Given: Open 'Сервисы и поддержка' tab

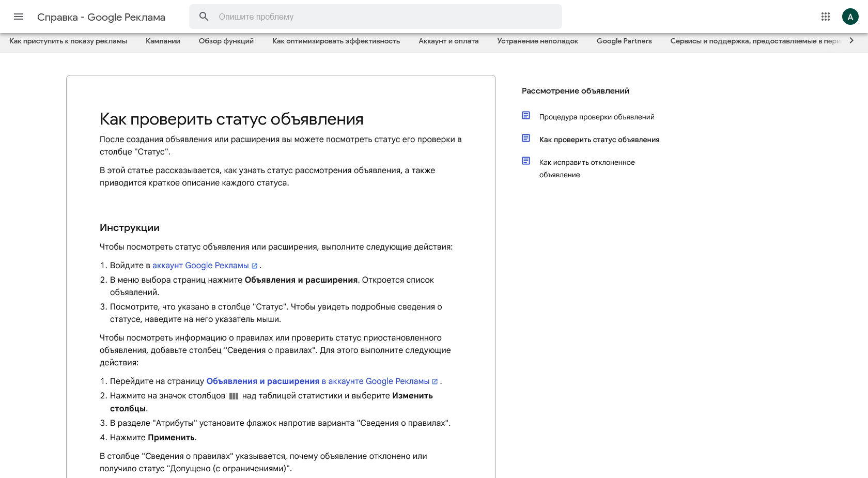Looking at the screenshot, I should [755, 41].
